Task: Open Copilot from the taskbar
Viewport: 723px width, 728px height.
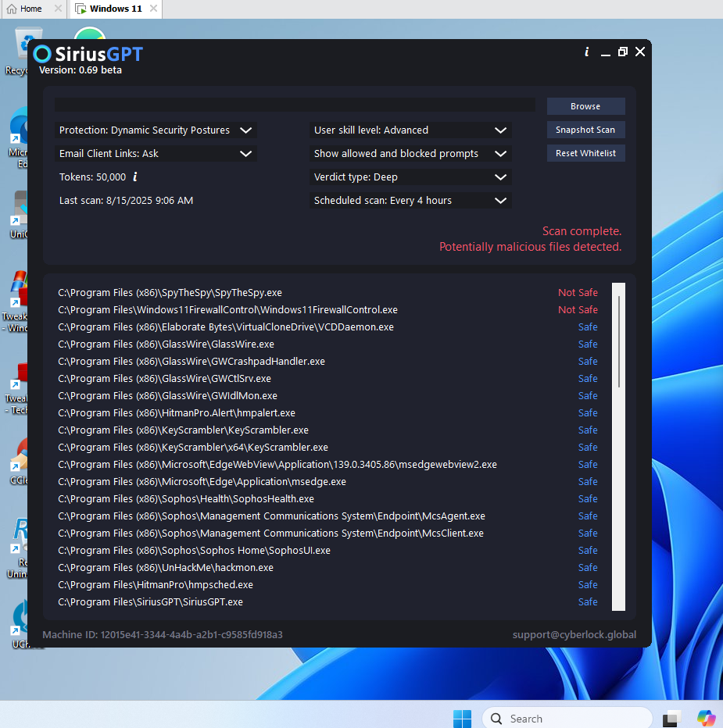Action: [705, 719]
